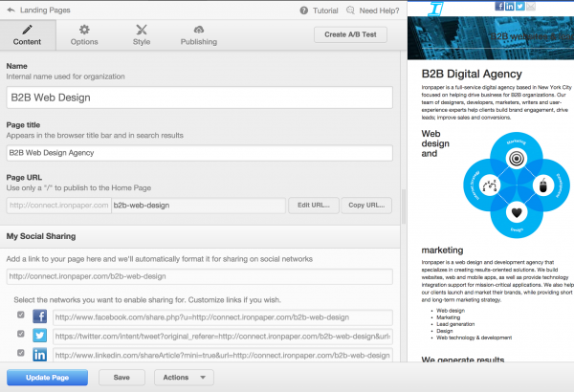
Task: Click the Options gear icon
Action: tap(84, 30)
